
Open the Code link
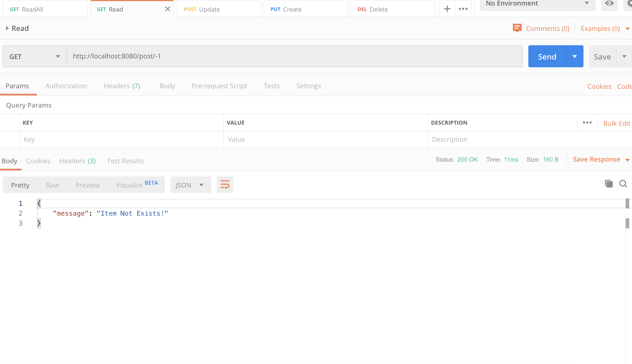pyautogui.click(x=625, y=86)
